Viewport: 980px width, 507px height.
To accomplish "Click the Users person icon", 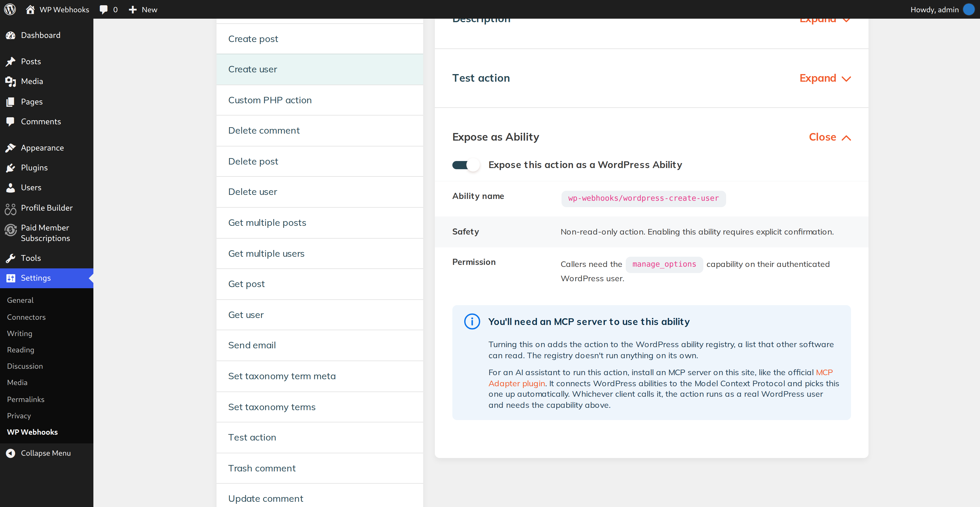I will tap(11, 188).
